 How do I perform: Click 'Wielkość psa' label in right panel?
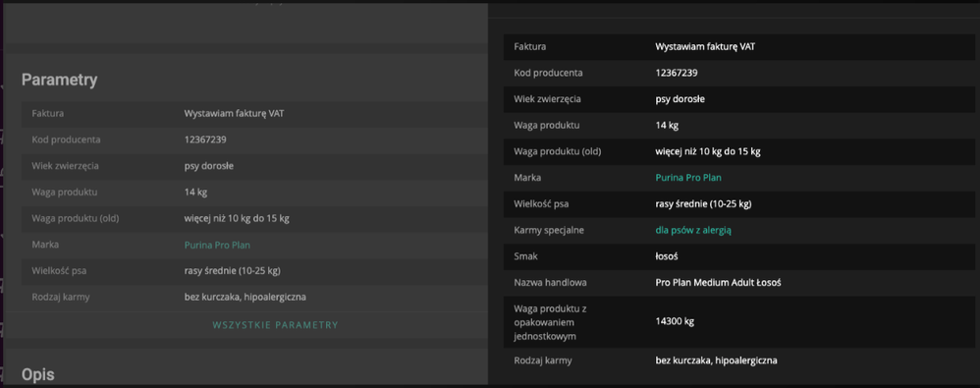tap(541, 203)
